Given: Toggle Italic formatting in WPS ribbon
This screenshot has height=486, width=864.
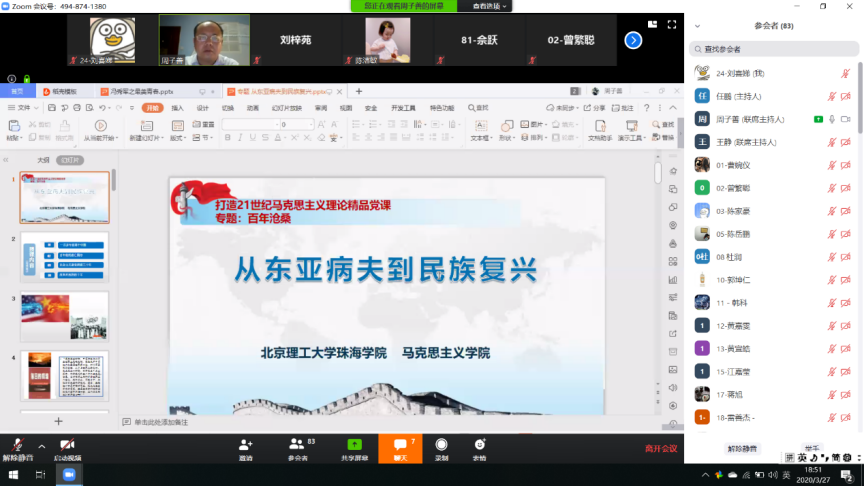Looking at the screenshot, I should [240, 137].
